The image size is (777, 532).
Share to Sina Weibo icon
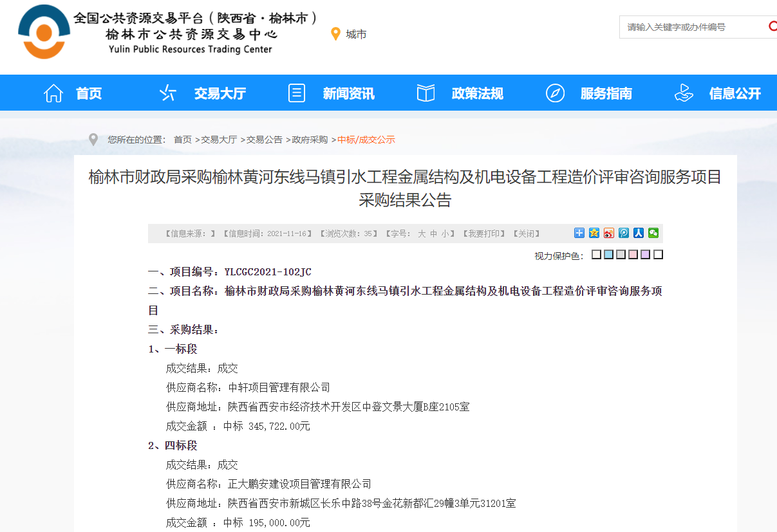click(609, 233)
